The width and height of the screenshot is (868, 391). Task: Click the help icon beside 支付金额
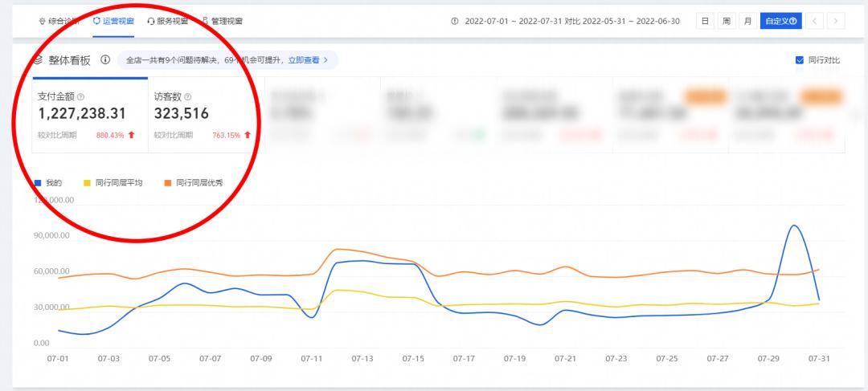click(x=81, y=96)
